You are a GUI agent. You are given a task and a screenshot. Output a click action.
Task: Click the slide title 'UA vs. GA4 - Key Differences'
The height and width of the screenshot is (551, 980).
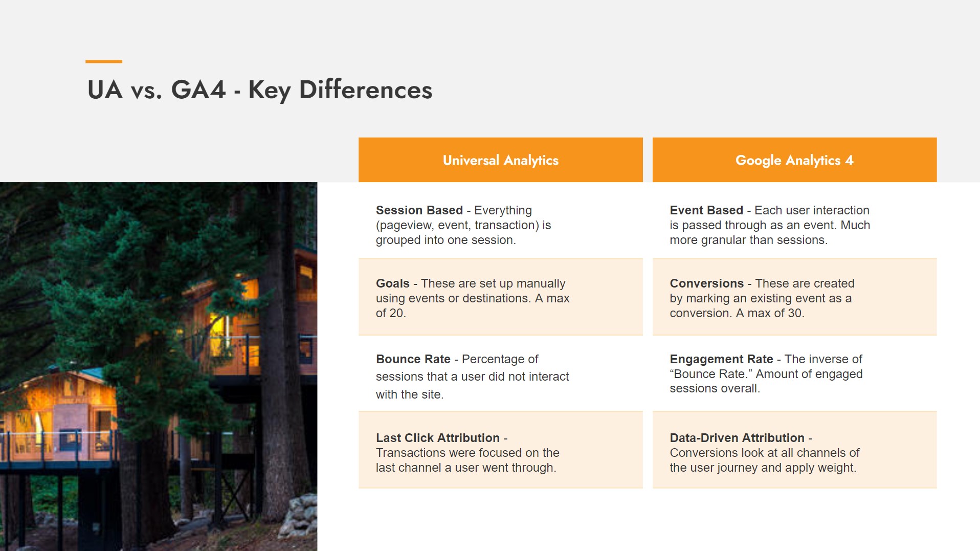(x=259, y=90)
